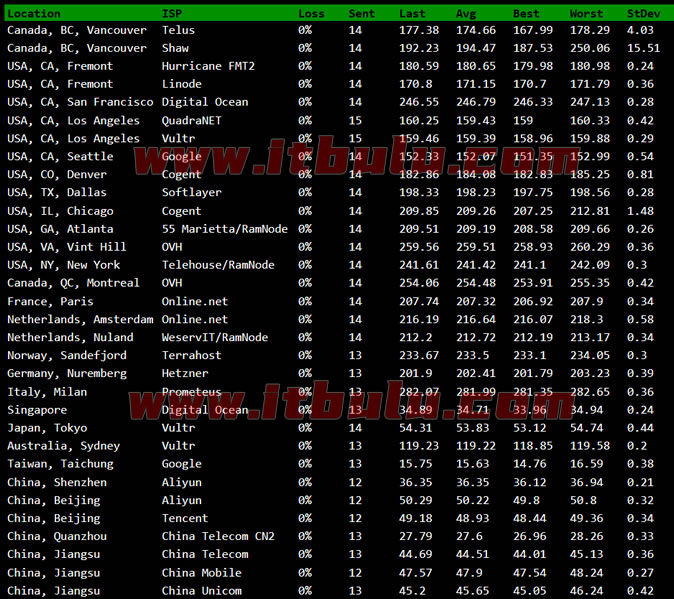Viewport: 674px width, 599px height.
Task: Click the China Unicom ISP entry
Action: [x=202, y=592]
